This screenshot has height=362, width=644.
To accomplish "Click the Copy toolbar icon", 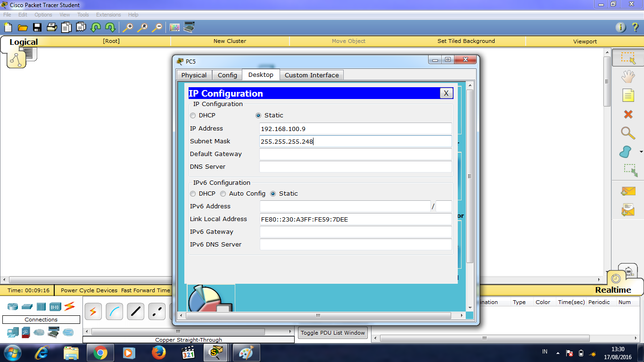I will coord(66,27).
